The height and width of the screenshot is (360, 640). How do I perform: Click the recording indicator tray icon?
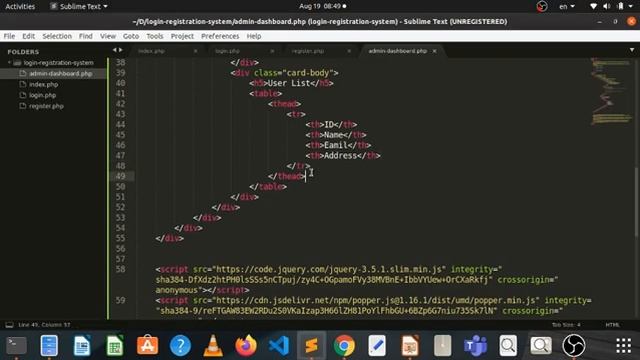click(542, 7)
